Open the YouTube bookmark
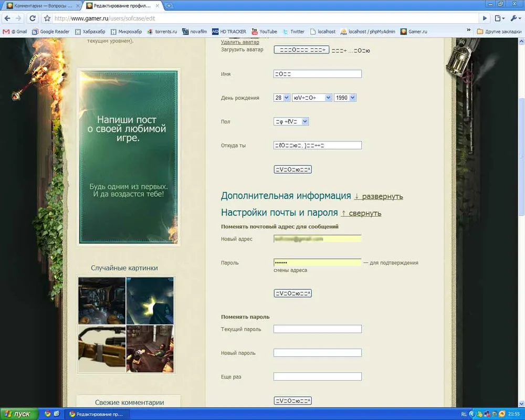This screenshot has width=525, height=420. 264,31
